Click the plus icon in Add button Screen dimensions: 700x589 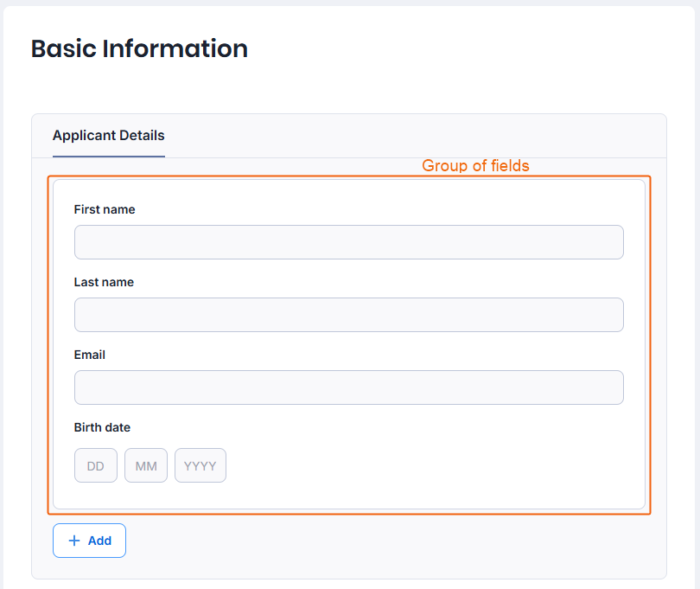click(73, 541)
